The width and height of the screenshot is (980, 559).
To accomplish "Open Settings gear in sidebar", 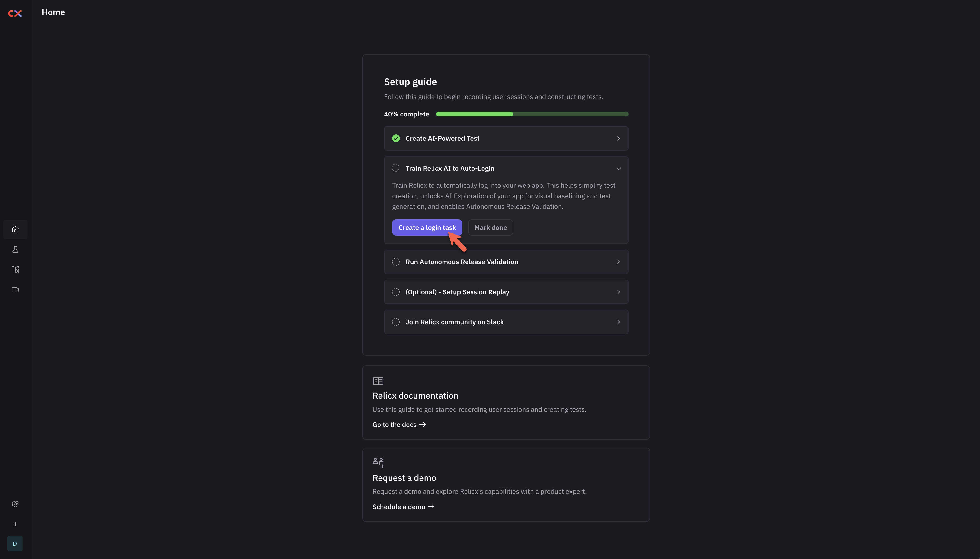I will click(15, 504).
